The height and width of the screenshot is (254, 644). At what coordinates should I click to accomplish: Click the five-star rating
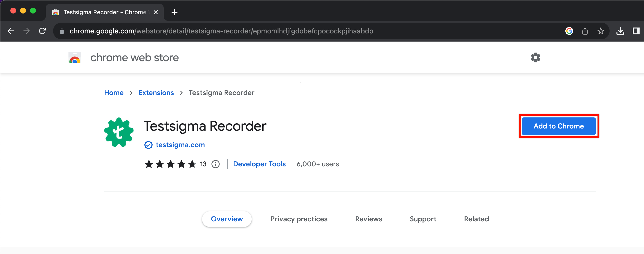[x=171, y=164]
